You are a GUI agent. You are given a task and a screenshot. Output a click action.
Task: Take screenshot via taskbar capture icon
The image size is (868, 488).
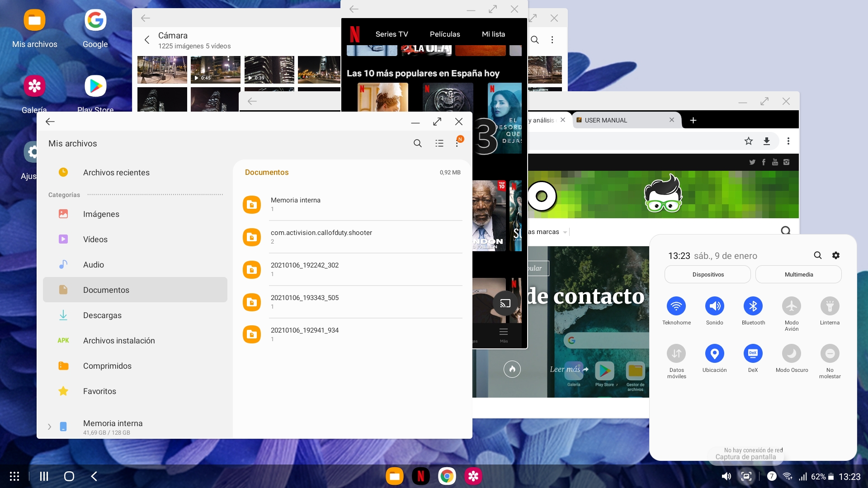coord(746,476)
